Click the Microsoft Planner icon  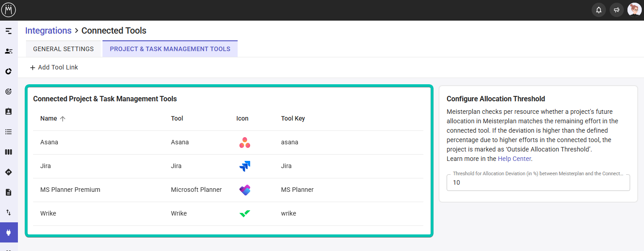click(245, 190)
